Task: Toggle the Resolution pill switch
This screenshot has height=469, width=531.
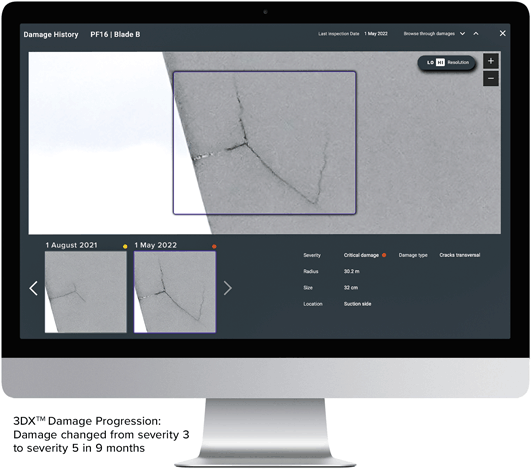Action: click(447, 63)
